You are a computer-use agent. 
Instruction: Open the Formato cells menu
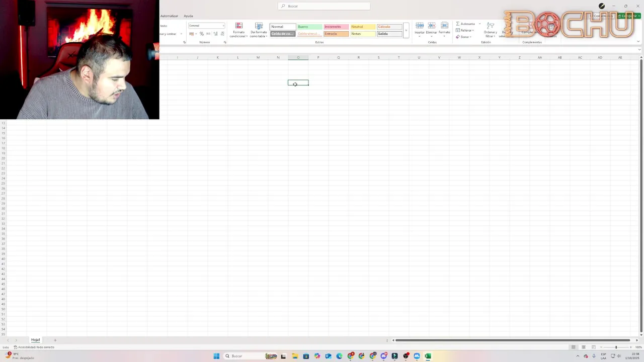pos(444,29)
